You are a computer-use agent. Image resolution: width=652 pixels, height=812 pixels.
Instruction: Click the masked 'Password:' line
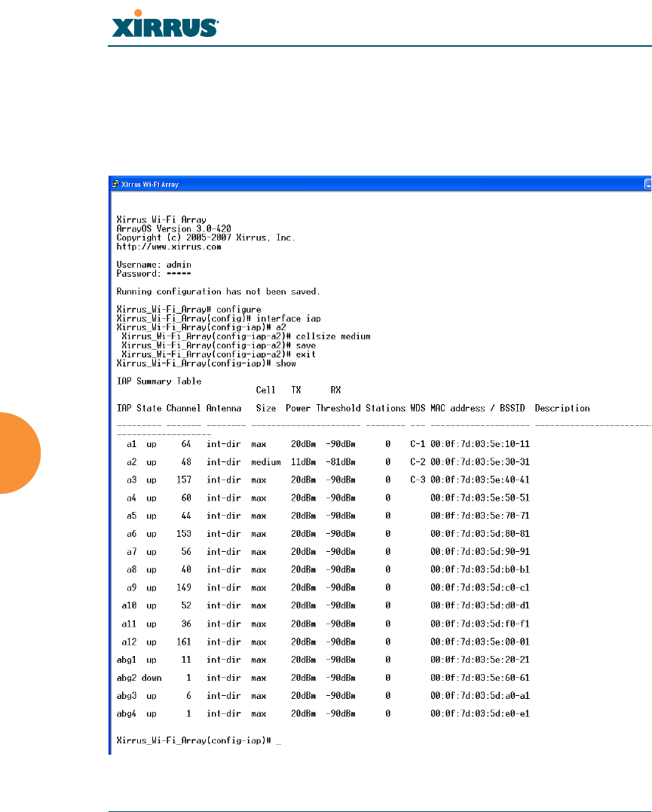[154, 274]
